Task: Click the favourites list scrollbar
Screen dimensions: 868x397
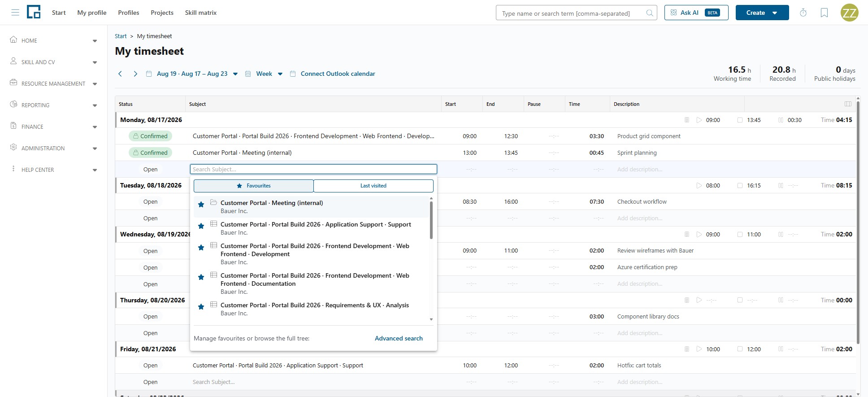Action: 431,220
